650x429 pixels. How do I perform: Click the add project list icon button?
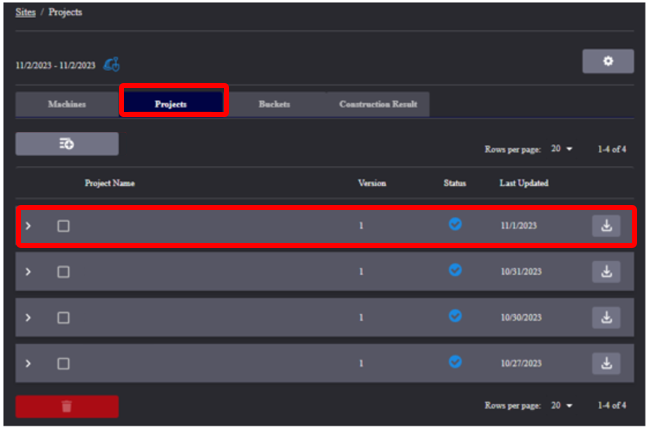(67, 144)
